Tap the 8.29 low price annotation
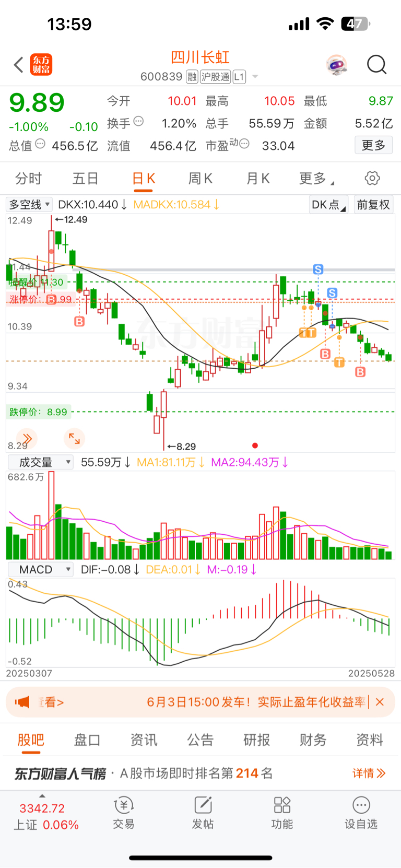 pyautogui.click(x=182, y=447)
